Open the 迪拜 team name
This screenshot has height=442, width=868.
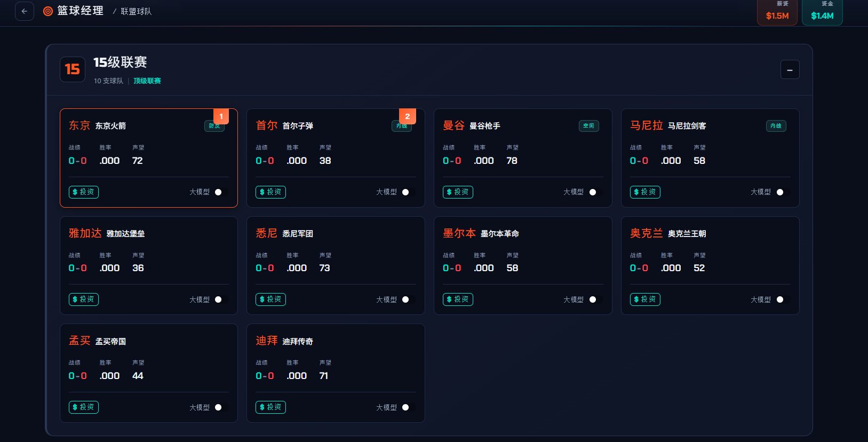click(x=267, y=341)
